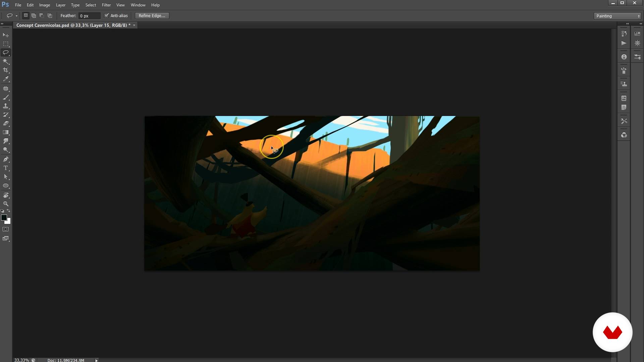
Task: Select the Move tool
Action: [x=6, y=35]
